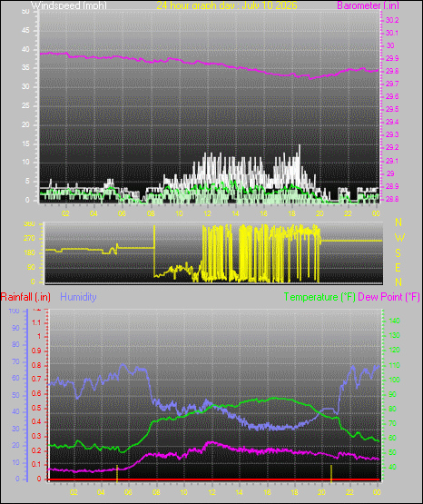
Task: Click the 0.5 value on rainfall axis
Action: pos(36,409)
